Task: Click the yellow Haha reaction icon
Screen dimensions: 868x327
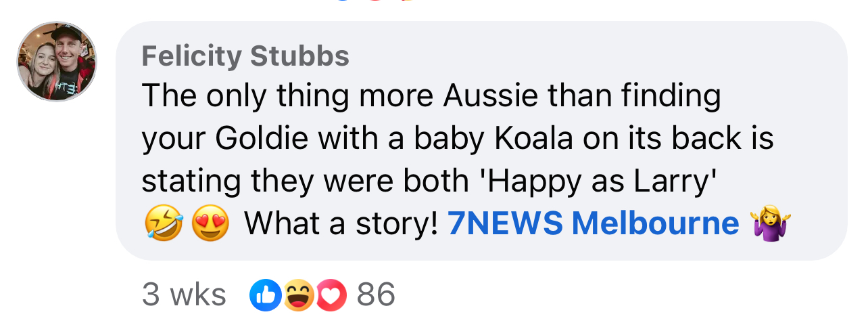Action: click(297, 295)
